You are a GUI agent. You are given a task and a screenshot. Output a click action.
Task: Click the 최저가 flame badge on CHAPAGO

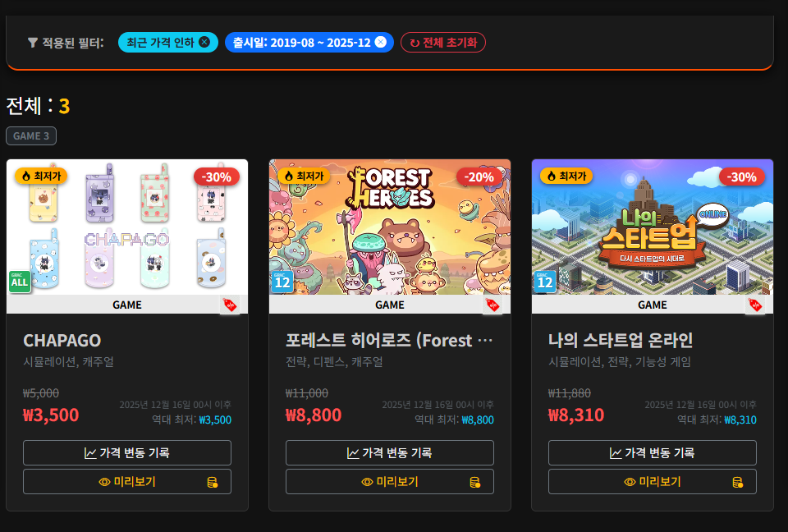[x=41, y=176]
